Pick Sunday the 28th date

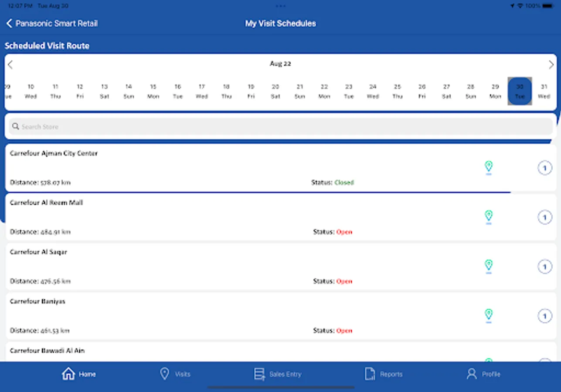pyautogui.click(x=471, y=91)
